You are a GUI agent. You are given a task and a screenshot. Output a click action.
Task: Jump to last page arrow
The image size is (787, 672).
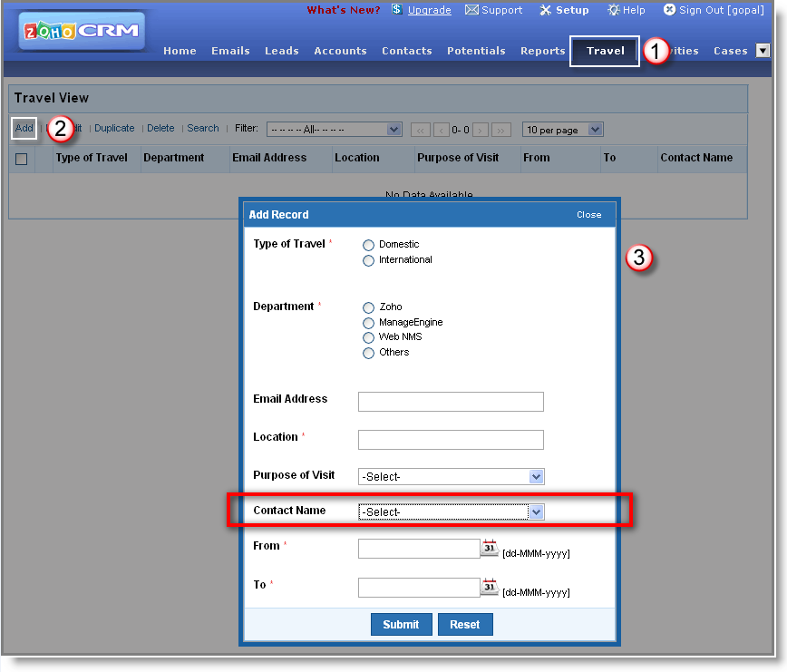point(501,130)
